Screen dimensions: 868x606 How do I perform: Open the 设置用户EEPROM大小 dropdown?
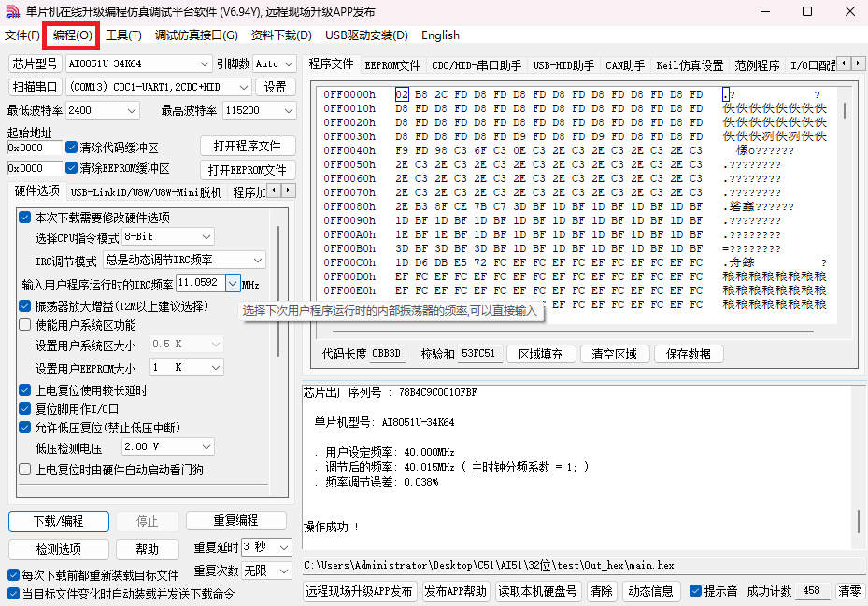pyautogui.click(x=216, y=368)
